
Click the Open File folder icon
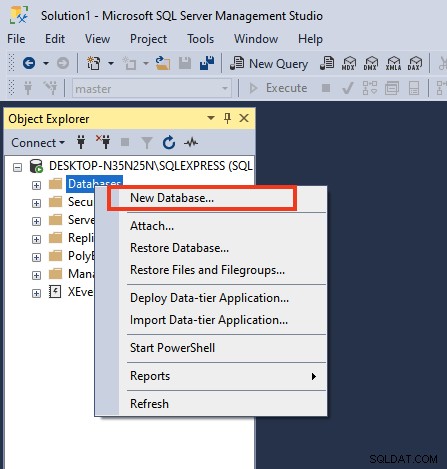pos(163,63)
